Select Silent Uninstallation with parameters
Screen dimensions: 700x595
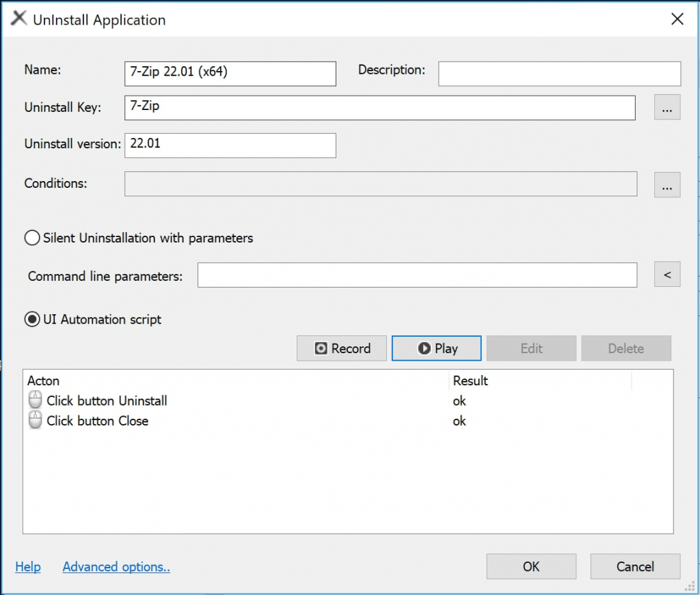pyautogui.click(x=138, y=238)
